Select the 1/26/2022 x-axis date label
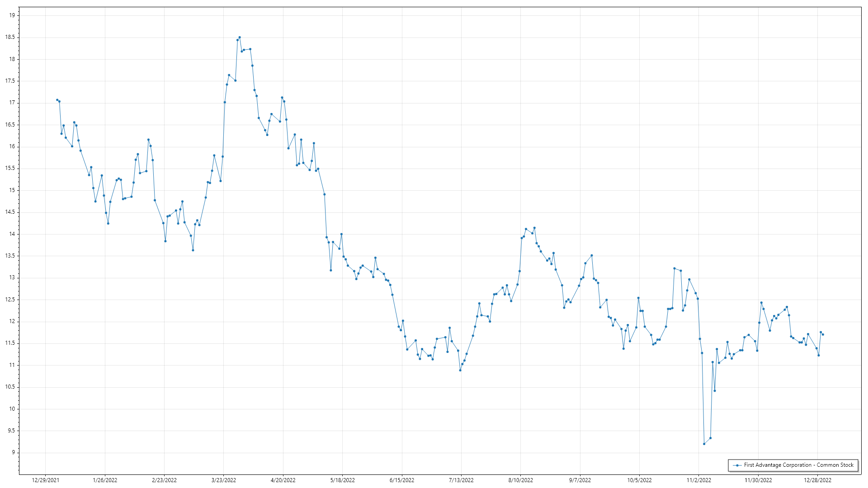Screen dimensions: 868x488 (x=105, y=480)
